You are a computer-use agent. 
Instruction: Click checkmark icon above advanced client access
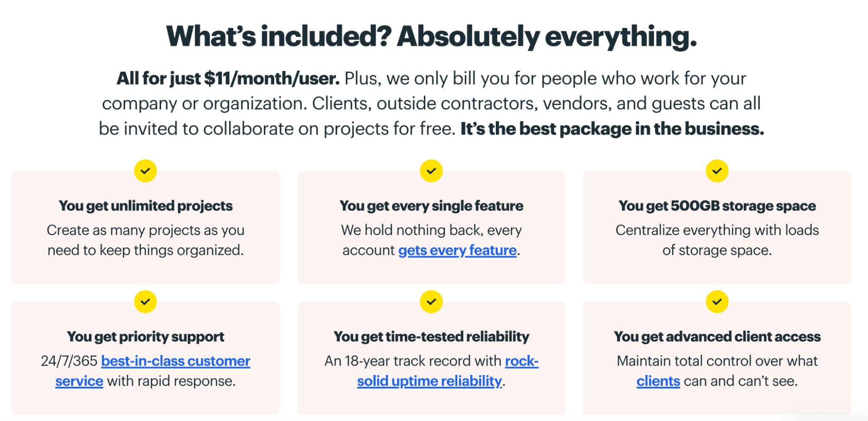point(717,302)
